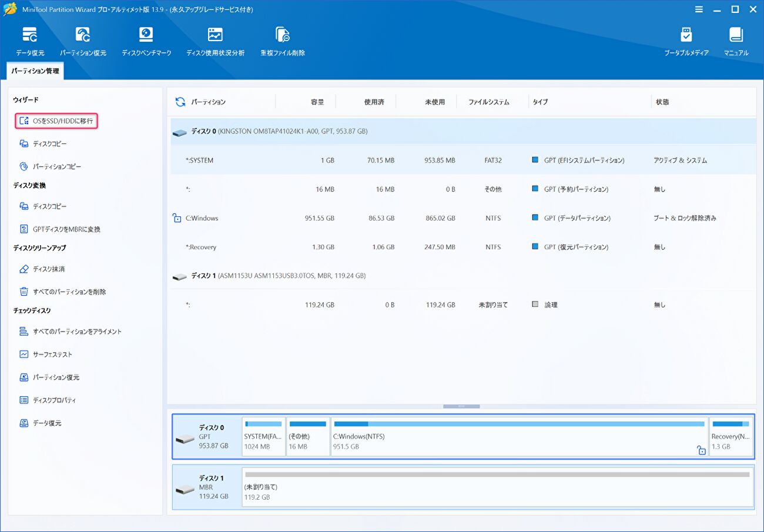
Task: Click the アクティブ & システム status cell
Action: click(x=680, y=160)
